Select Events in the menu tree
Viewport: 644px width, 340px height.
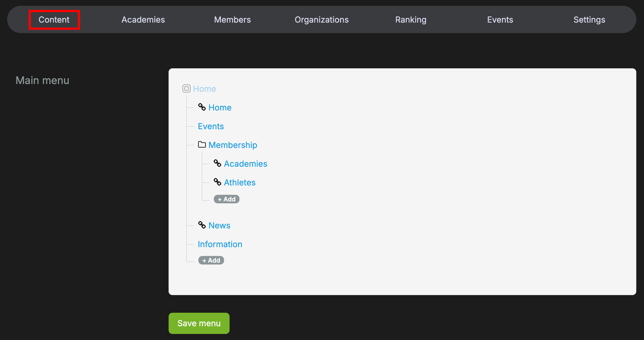tap(211, 126)
